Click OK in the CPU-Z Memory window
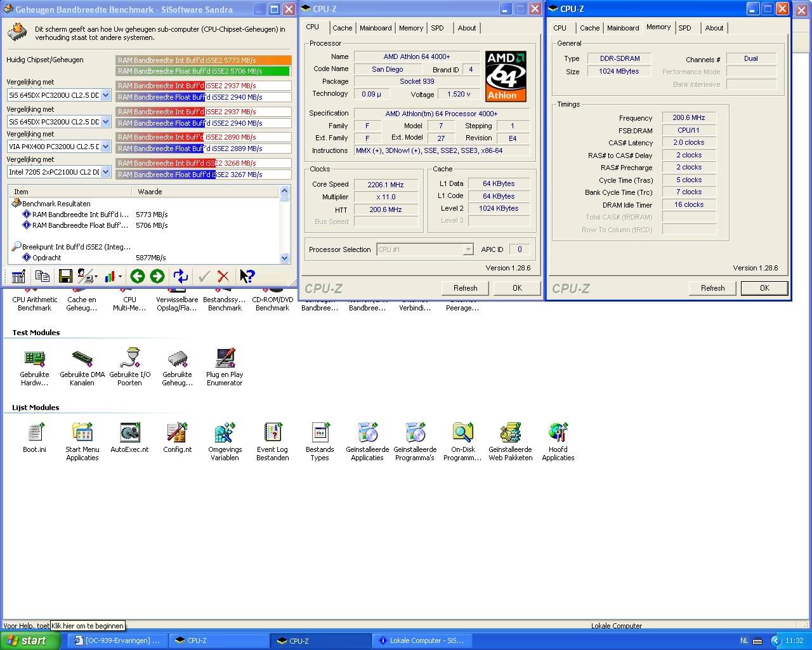This screenshot has width=812, height=650. pos(764,288)
